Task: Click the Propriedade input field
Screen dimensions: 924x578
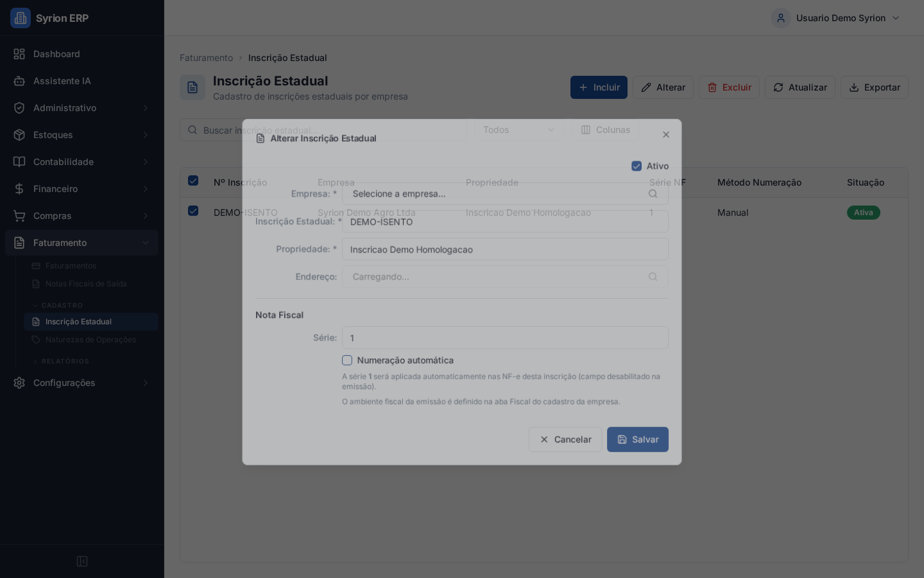Action: [x=505, y=249]
